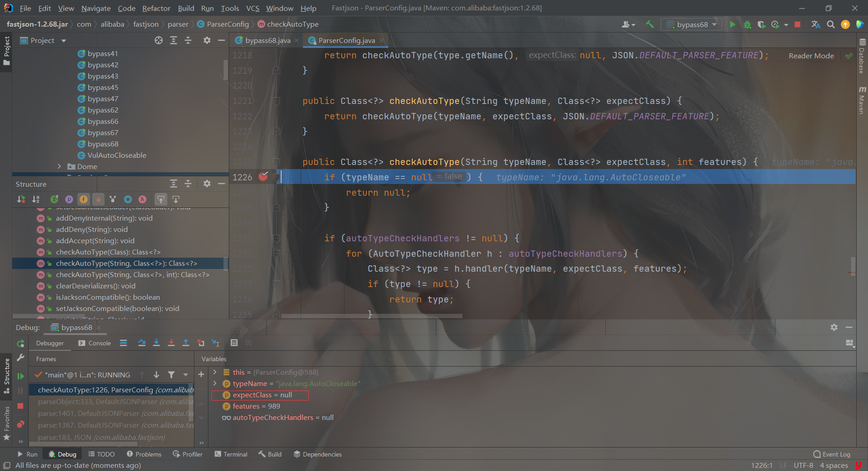Open Search Everywhere magnifier icon
Viewport: 868px width, 471px height.
point(830,24)
